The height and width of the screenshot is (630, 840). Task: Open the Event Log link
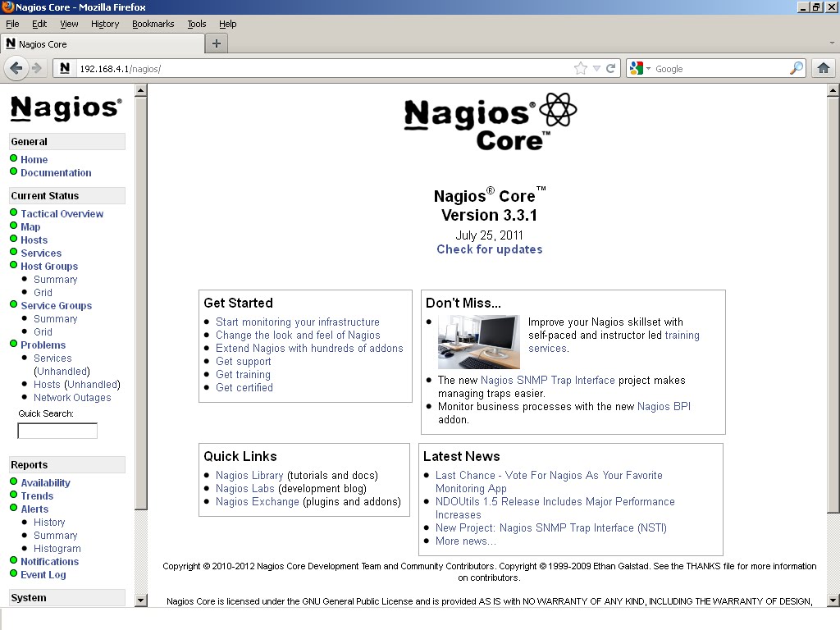click(43, 575)
